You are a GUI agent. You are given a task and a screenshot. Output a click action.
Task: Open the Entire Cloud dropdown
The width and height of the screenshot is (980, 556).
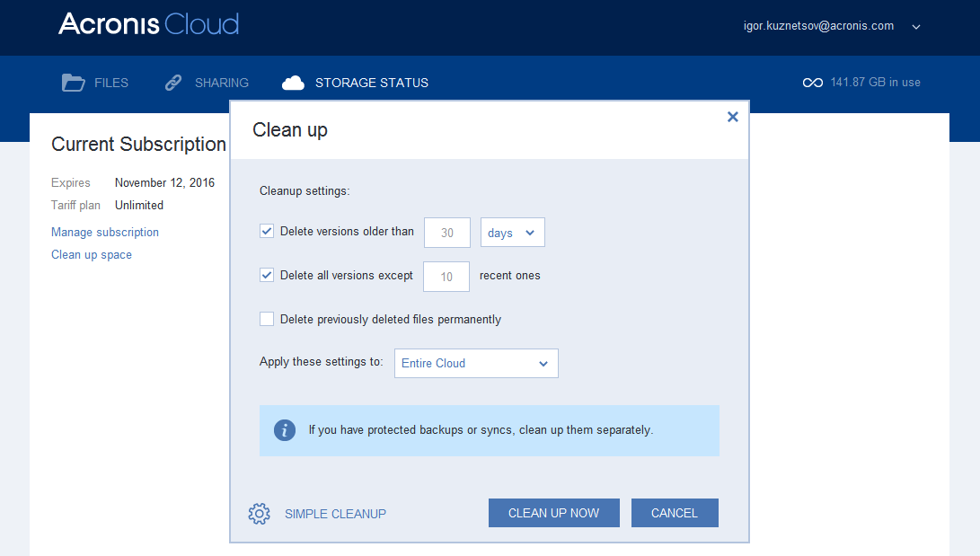pyautogui.click(x=476, y=363)
